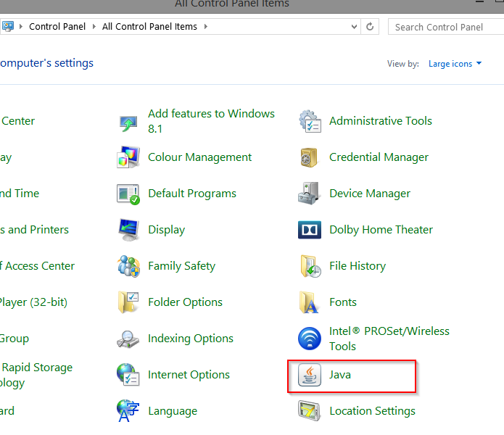Image resolution: width=504 pixels, height=435 pixels.
Task: Open the Credential Manager safe icon
Action: (310, 157)
